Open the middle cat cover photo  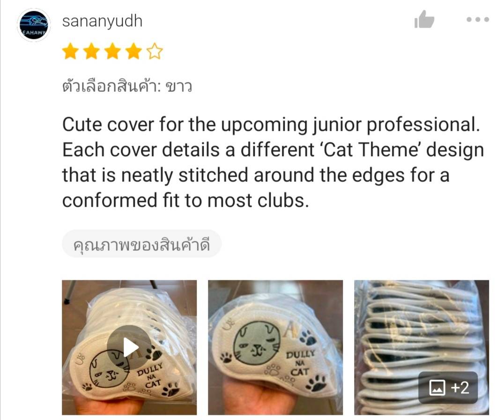click(x=275, y=347)
